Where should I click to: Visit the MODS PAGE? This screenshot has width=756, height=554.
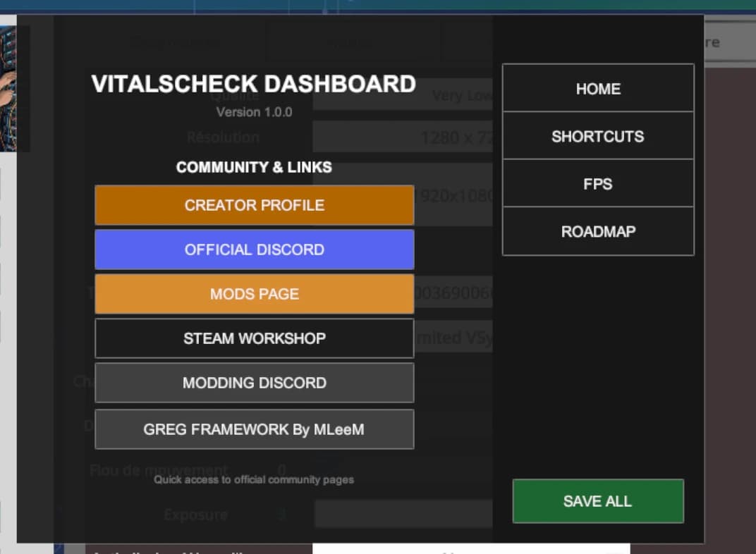pyautogui.click(x=255, y=294)
